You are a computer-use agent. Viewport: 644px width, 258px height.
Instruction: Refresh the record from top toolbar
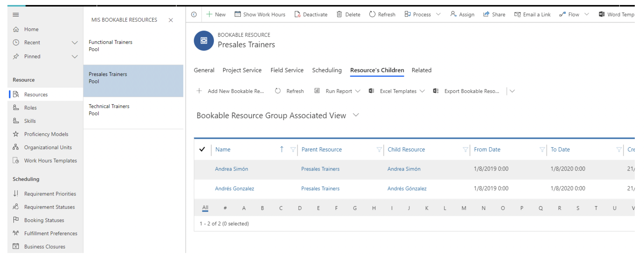pos(382,15)
